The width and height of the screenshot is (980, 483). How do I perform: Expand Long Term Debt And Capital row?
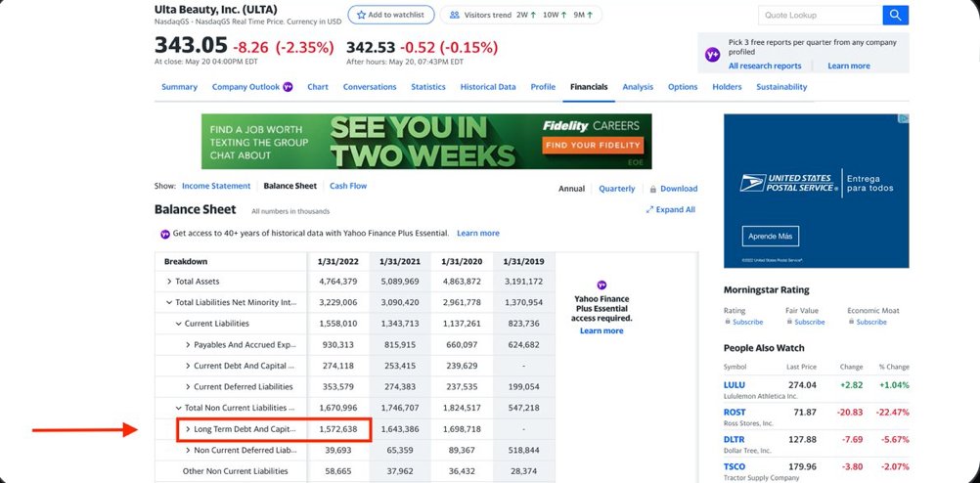click(188, 429)
